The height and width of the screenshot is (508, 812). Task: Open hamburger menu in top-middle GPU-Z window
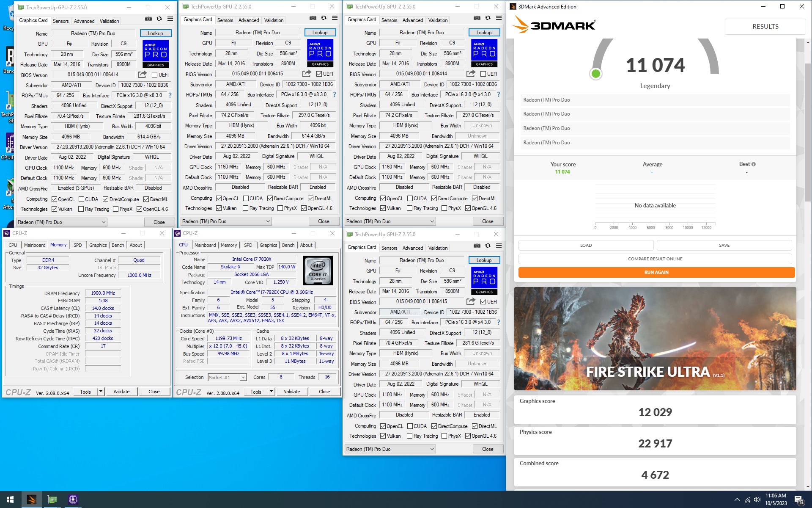[335, 18]
